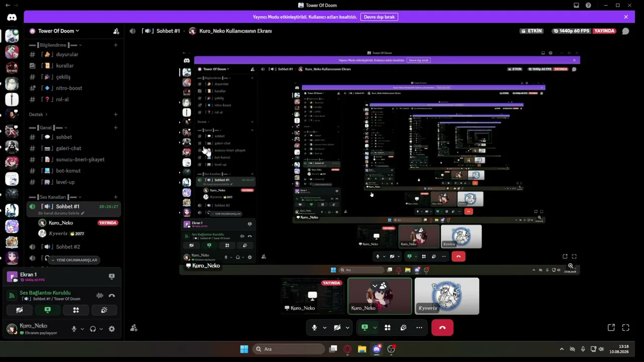The width and height of the screenshot is (644, 362).
Task: Toggle green screen share in call bar
Action: coord(365,327)
